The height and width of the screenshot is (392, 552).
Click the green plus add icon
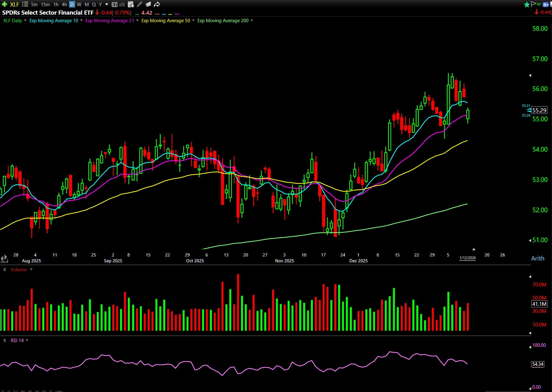pos(4,4)
